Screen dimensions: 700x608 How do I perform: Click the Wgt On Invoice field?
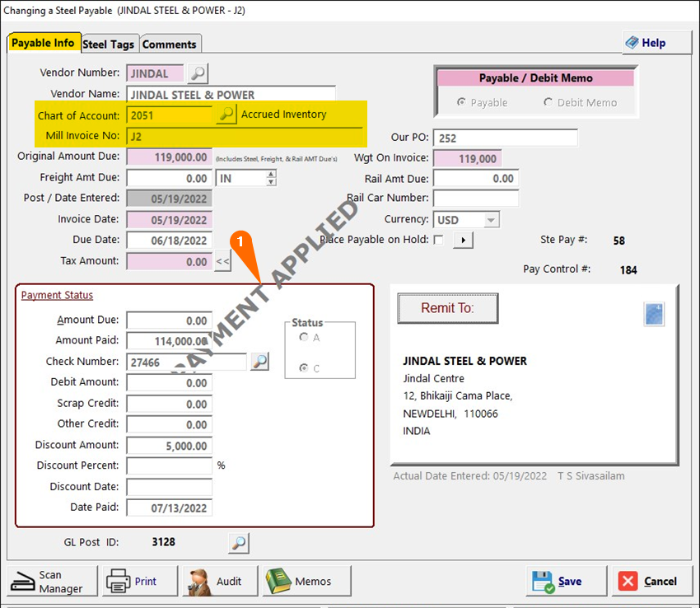[468, 158]
